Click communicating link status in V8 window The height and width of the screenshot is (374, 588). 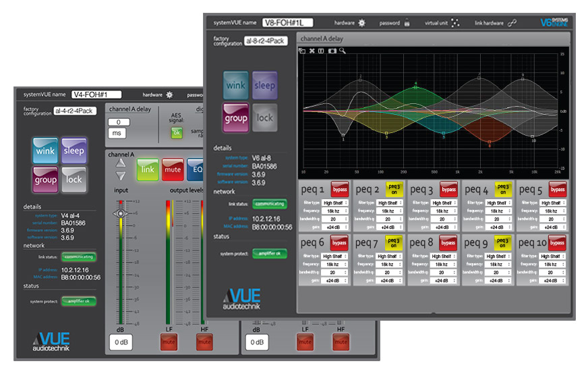[270, 204]
